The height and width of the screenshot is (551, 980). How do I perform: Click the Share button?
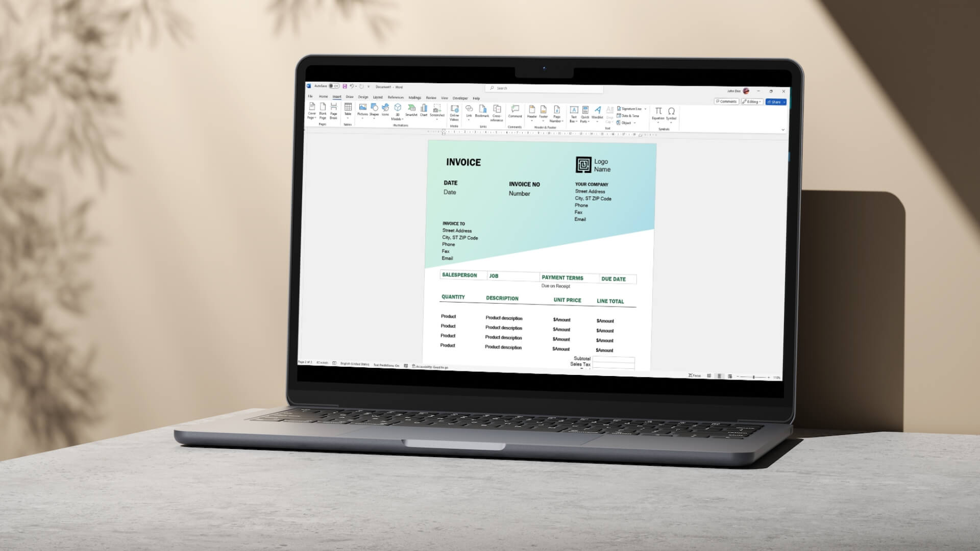pyautogui.click(x=775, y=101)
